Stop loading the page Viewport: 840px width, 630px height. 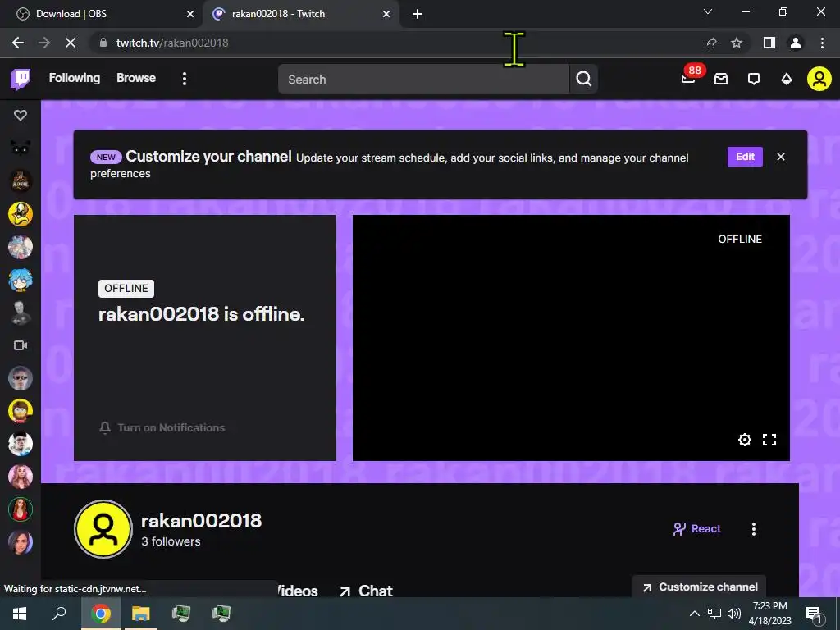pyautogui.click(x=71, y=43)
